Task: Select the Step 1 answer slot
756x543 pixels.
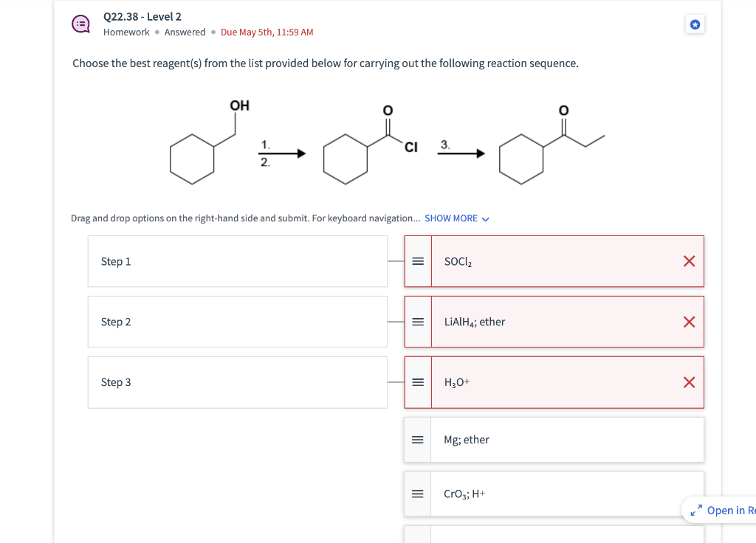Action: coord(237,260)
